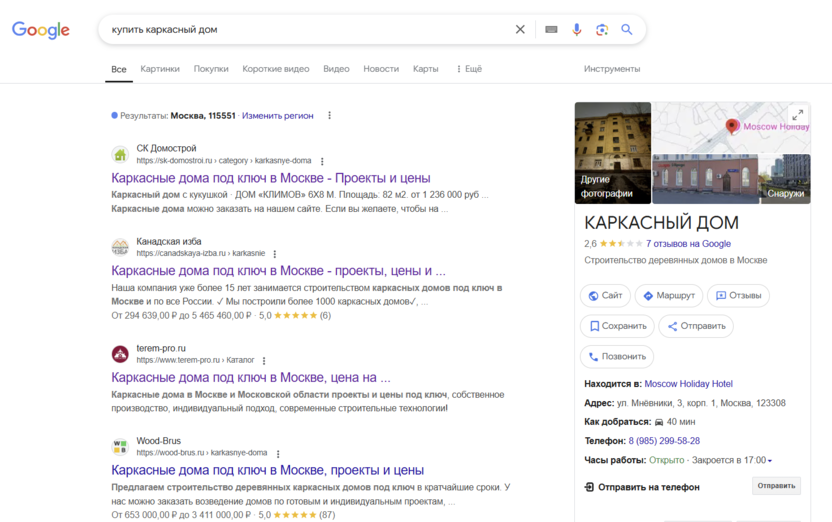Click the blue magnifier search icon
The width and height of the screenshot is (832, 522).
pyautogui.click(x=627, y=30)
